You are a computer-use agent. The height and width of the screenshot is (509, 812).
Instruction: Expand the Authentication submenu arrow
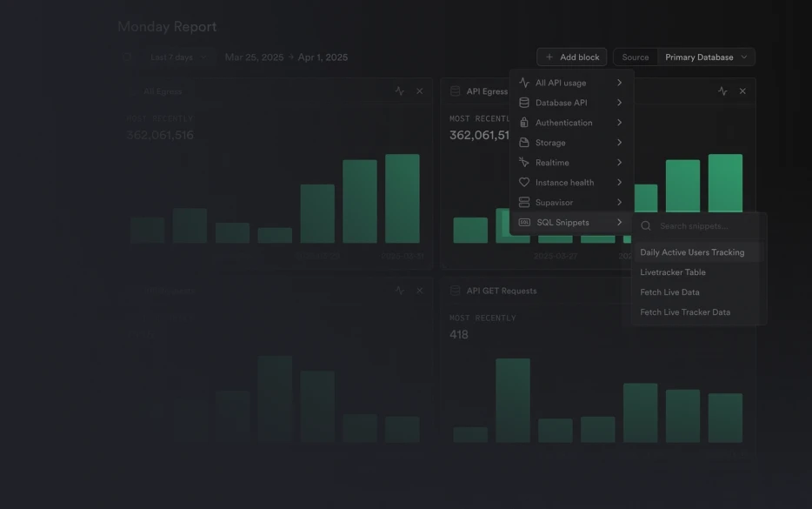[619, 123]
